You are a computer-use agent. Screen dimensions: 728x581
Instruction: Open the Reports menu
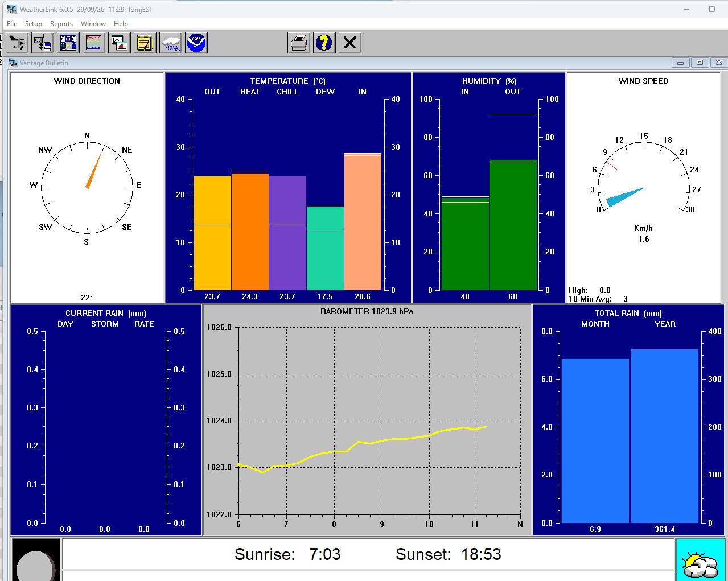click(x=61, y=24)
